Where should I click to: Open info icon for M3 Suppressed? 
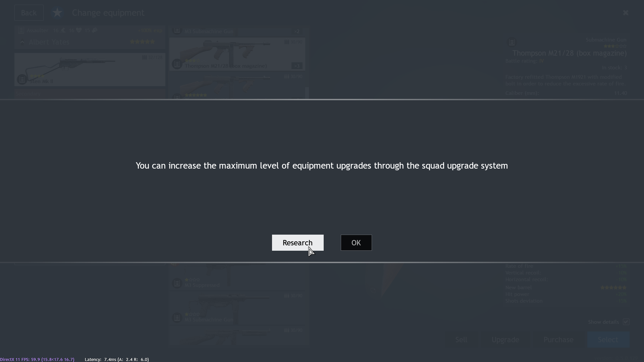click(177, 283)
